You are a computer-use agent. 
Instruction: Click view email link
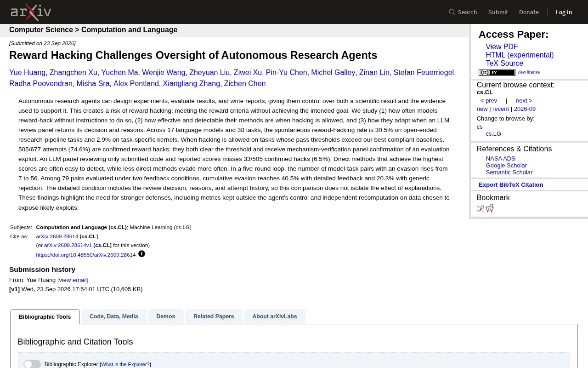coord(73,280)
